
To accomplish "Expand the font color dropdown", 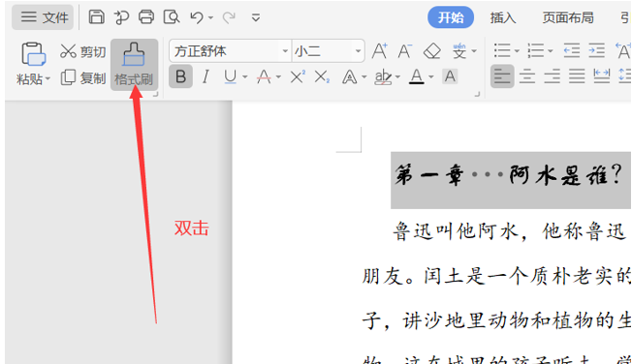I will click(431, 76).
